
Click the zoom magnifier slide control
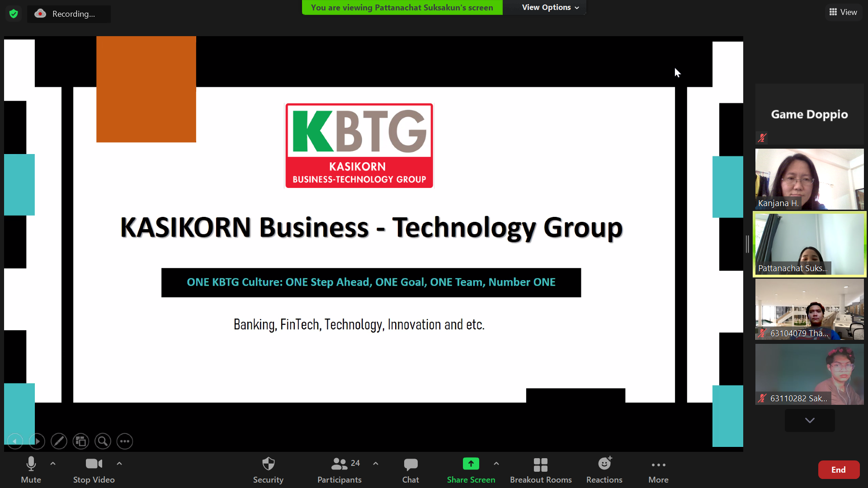[103, 441]
